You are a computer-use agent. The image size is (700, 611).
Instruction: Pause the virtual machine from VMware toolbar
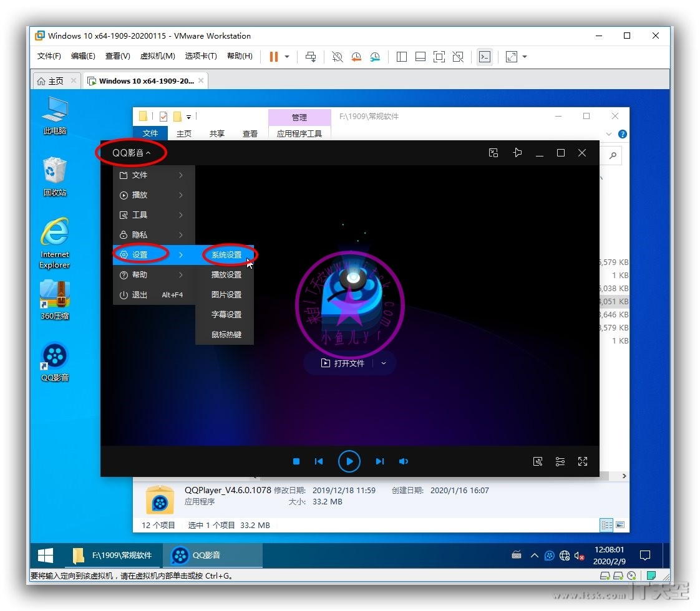274,57
